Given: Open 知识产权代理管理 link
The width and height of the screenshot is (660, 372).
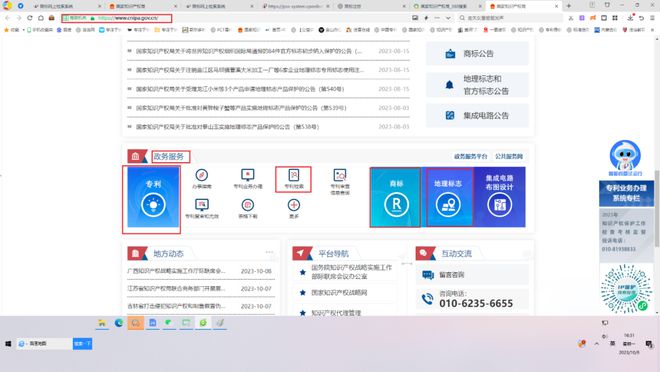Looking at the screenshot, I should point(336,313).
